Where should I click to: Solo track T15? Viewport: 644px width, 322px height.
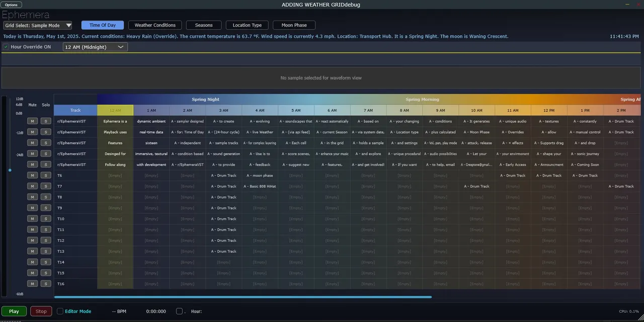tap(46, 273)
